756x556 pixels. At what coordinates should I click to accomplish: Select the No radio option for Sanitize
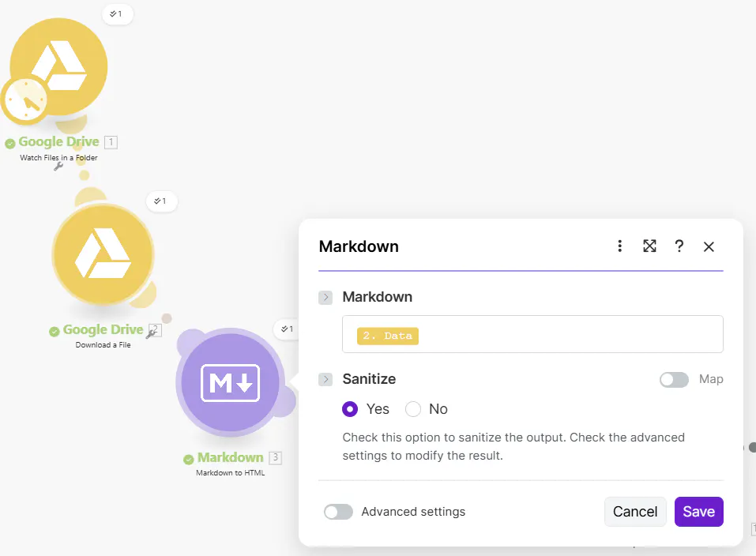tap(413, 409)
